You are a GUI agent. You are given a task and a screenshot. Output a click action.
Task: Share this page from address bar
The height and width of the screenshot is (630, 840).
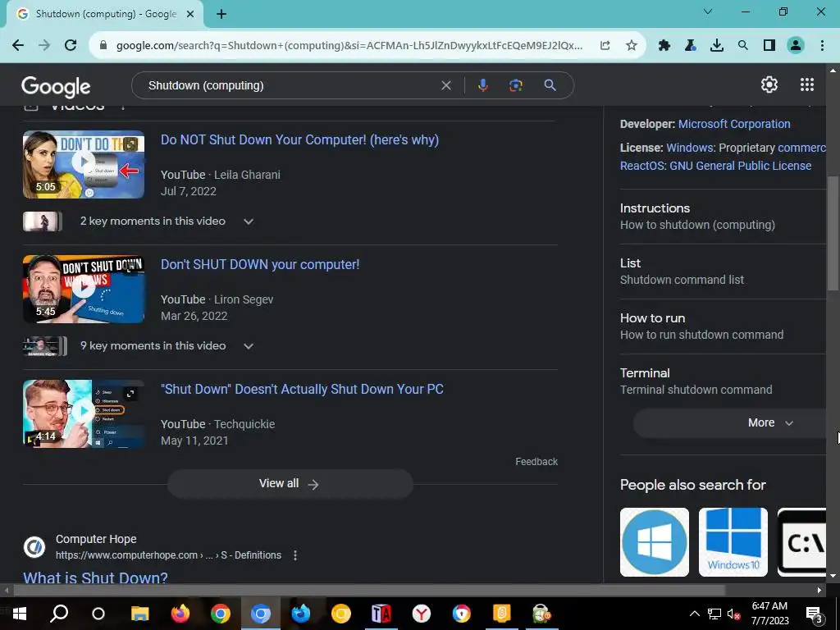[605, 46]
